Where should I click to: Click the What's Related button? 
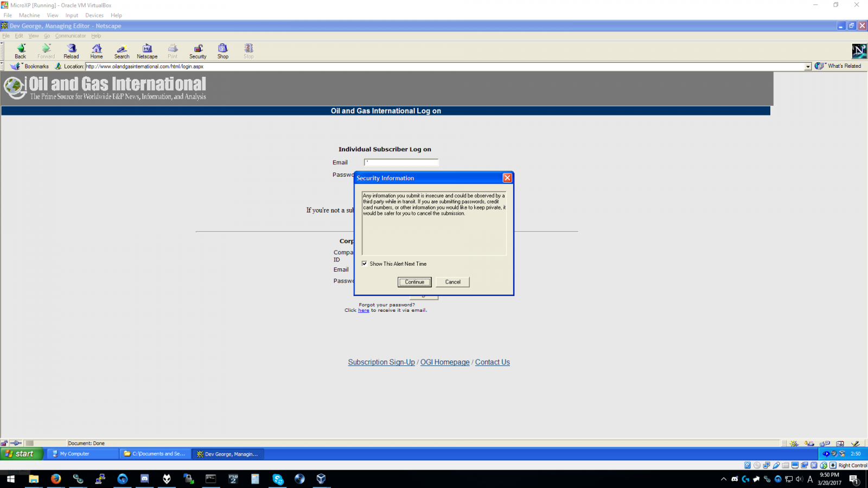(x=839, y=66)
